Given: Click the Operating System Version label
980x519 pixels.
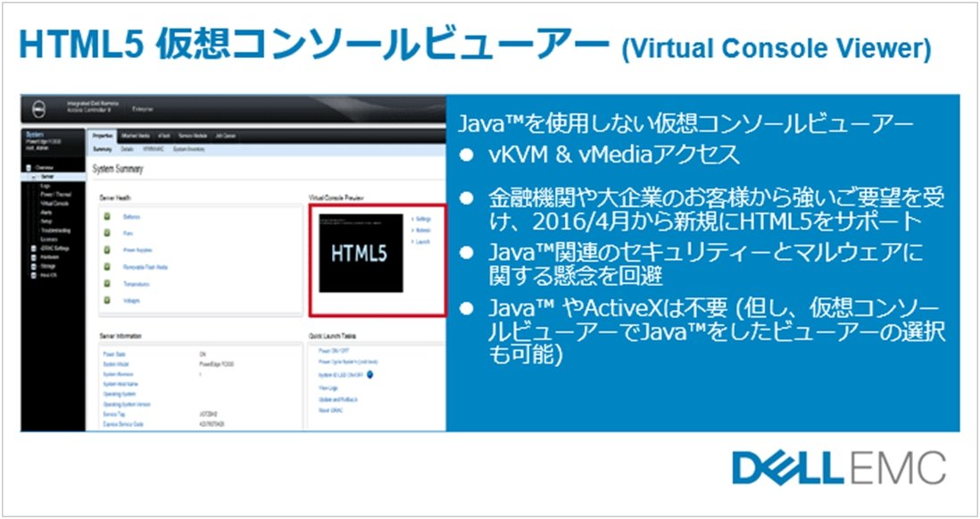Looking at the screenshot, I should tap(127, 405).
